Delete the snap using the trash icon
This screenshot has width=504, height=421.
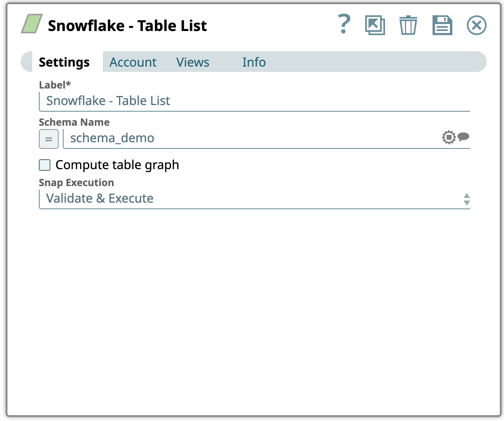tap(408, 25)
